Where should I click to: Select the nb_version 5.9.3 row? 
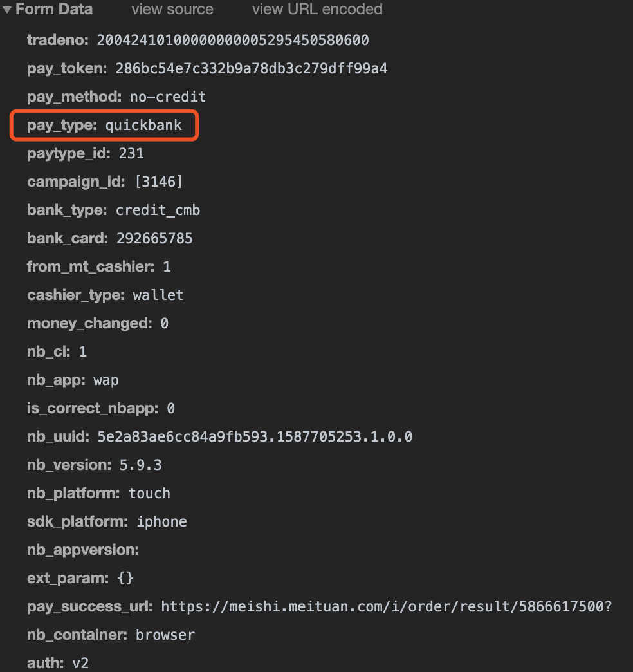[x=95, y=465]
